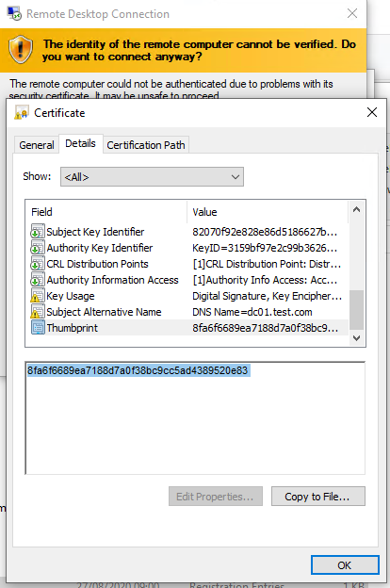The image size is (390, 588).
Task: Click the Key Usage warning icon
Action: click(38, 296)
